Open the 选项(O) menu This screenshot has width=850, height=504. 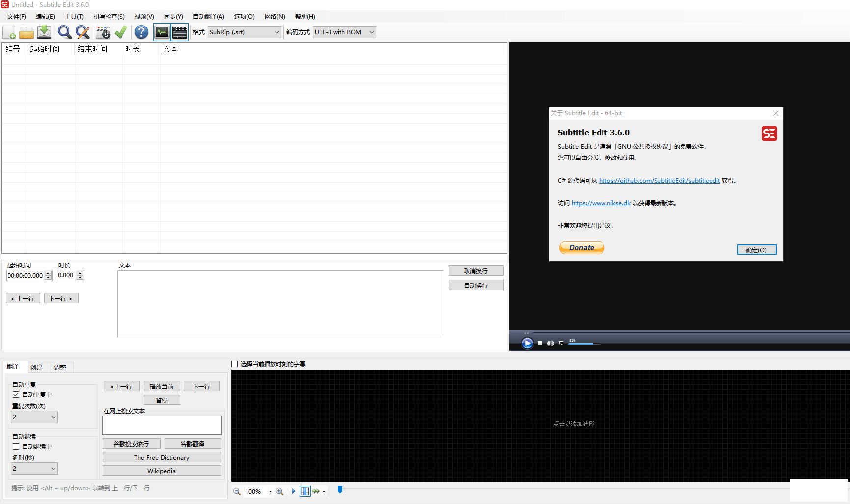coord(244,17)
